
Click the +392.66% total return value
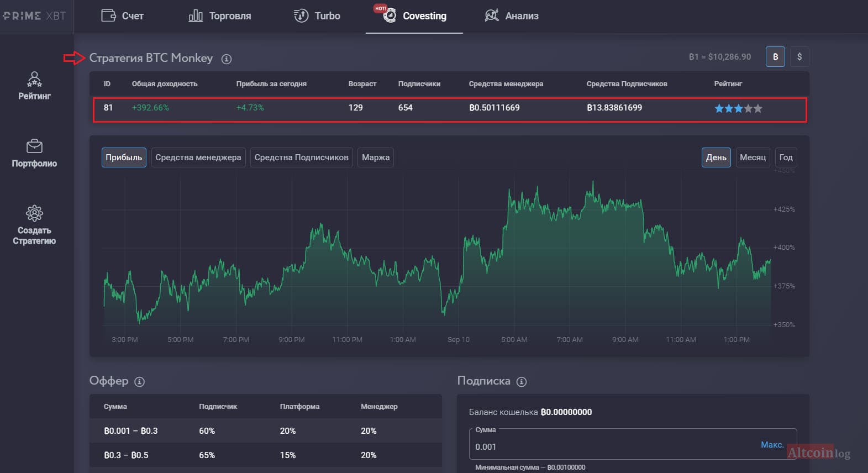150,108
